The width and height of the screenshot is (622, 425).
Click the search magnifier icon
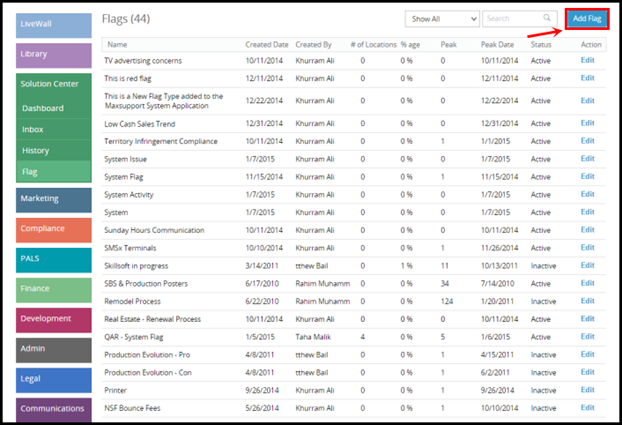click(547, 18)
